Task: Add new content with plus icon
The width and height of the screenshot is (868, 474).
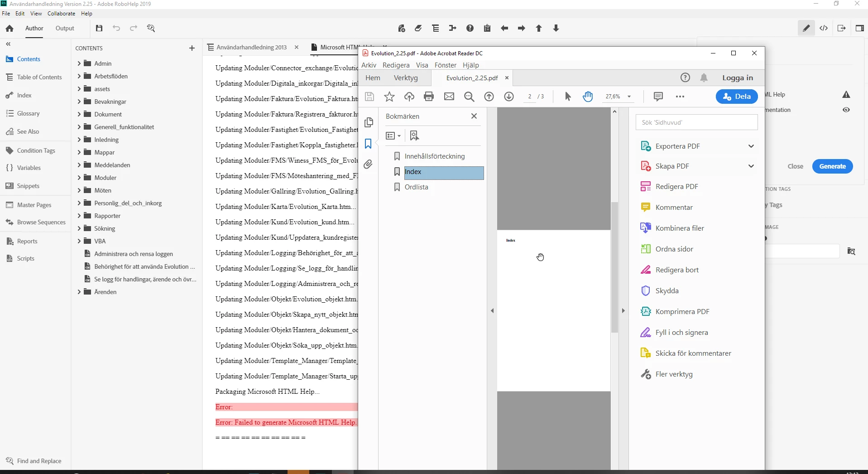Action: (x=192, y=48)
